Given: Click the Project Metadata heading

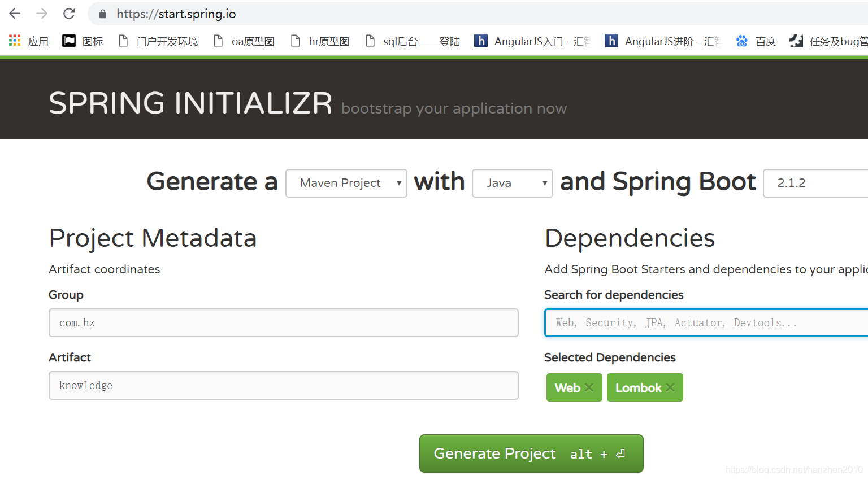Looking at the screenshot, I should tap(153, 238).
